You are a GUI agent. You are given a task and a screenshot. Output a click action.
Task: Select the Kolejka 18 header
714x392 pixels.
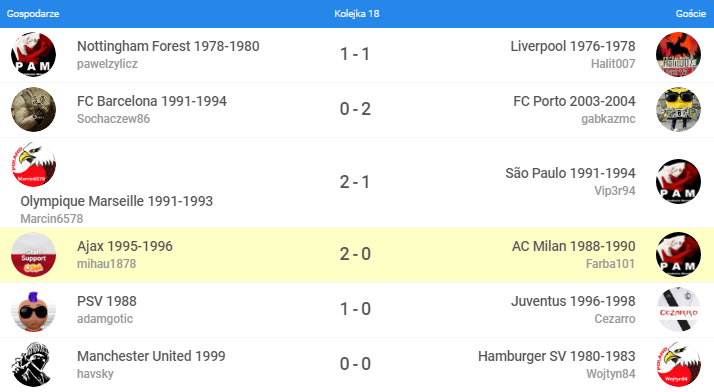pyautogui.click(x=357, y=14)
